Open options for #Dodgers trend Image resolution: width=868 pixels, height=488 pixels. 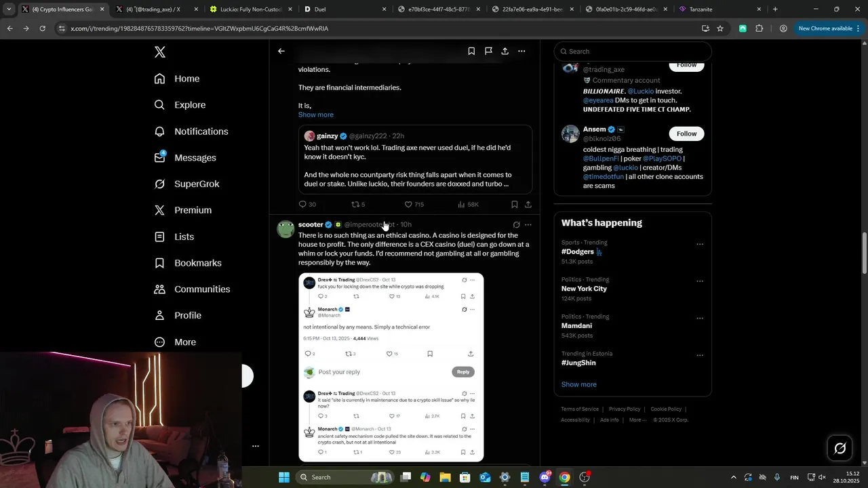click(x=700, y=244)
